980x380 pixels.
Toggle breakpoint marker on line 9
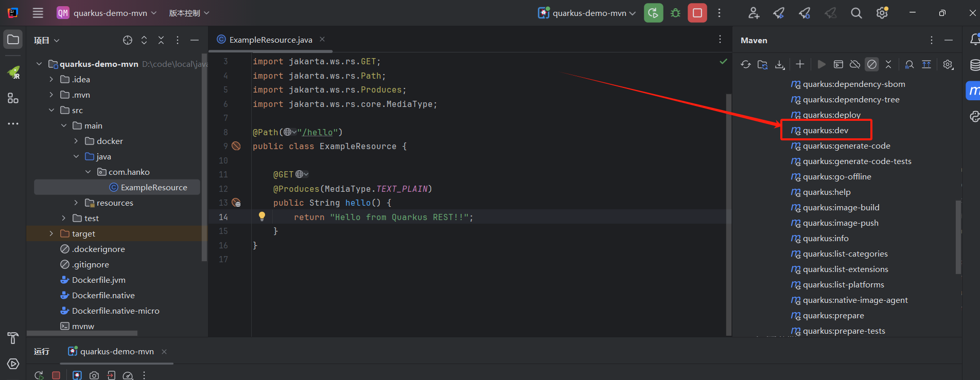[236, 146]
